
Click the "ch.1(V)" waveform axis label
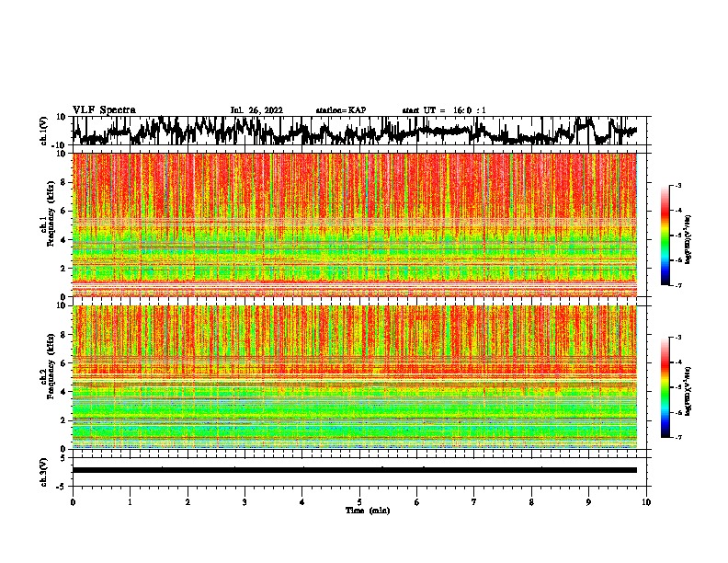tap(44, 131)
